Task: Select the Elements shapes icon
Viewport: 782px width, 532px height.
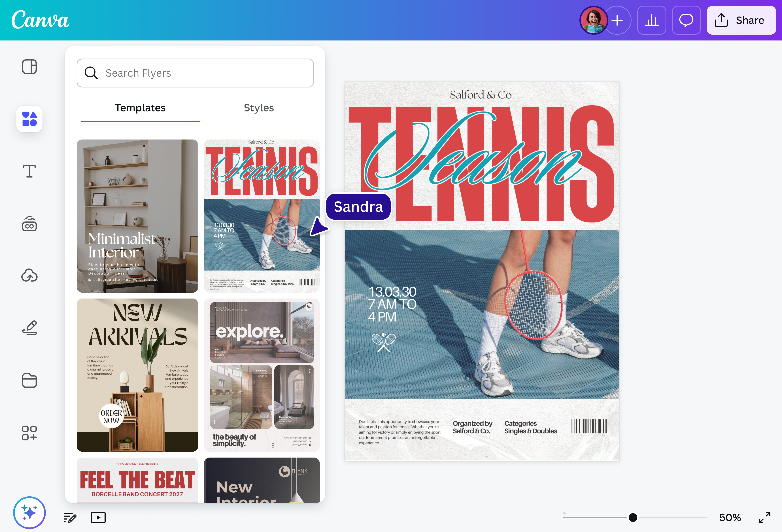Action: pos(29,119)
